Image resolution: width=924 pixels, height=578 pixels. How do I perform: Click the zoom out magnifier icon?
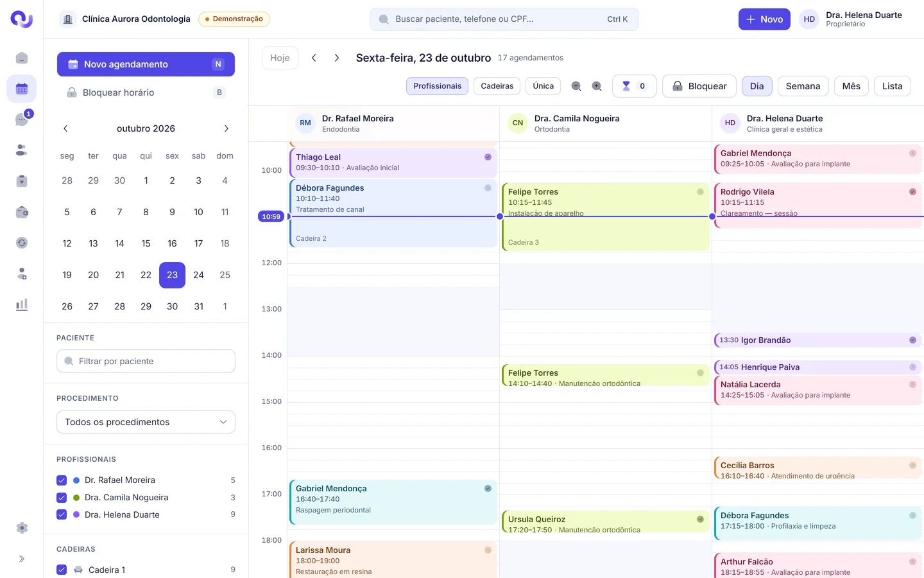576,86
